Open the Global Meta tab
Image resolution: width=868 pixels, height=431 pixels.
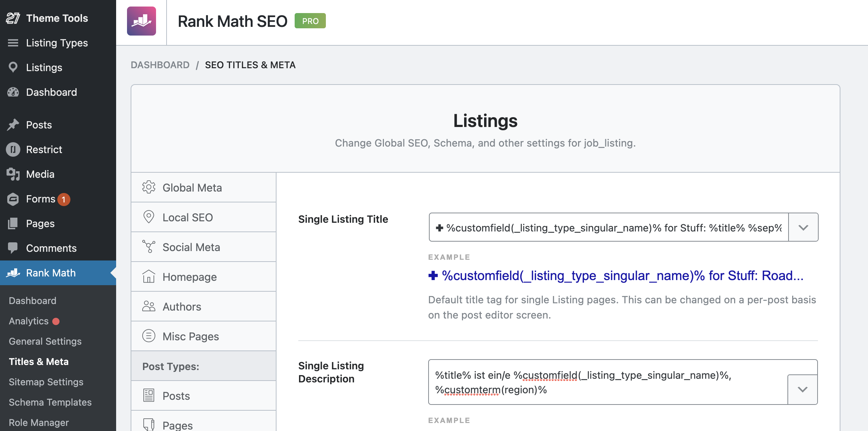coord(204,188)
